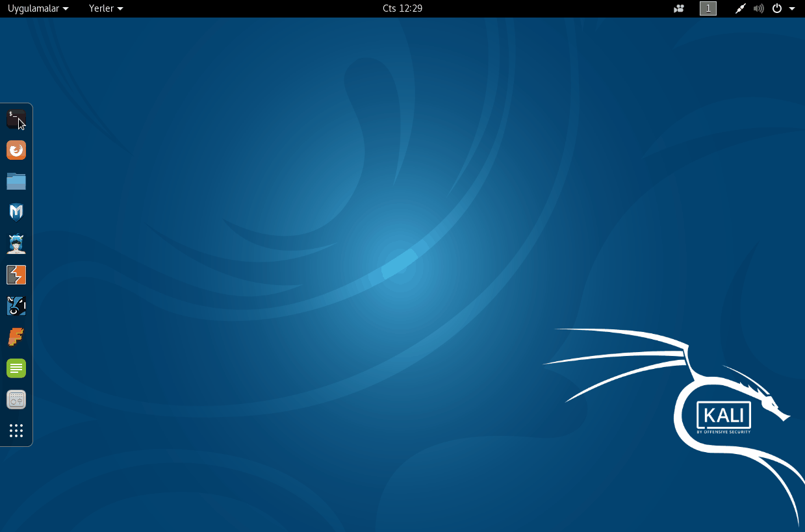This screenshot has width=805, height=532.
Task: Open the green notes text editor icon
Action: (16, 368)
